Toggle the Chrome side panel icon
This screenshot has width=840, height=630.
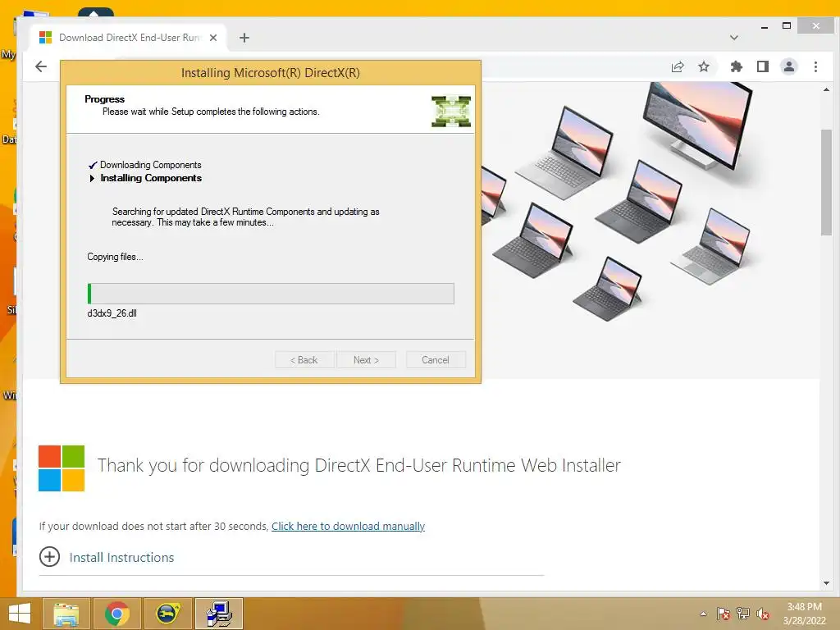762,66
